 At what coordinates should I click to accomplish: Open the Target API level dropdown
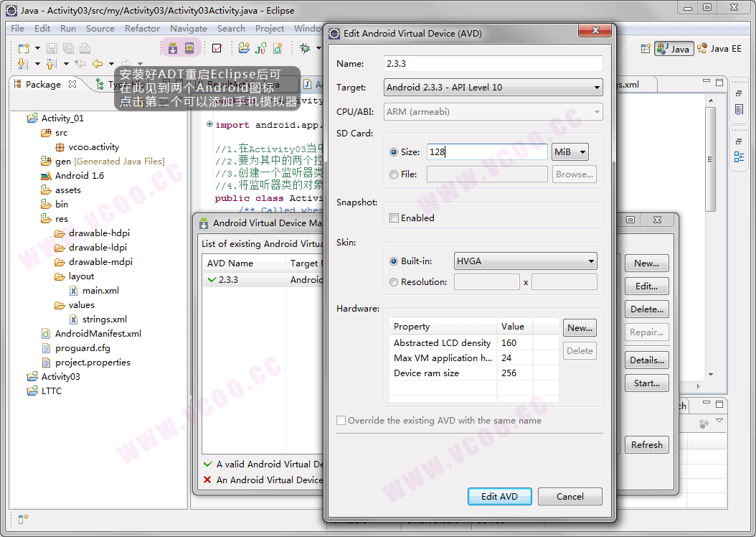tap(493, 88)
